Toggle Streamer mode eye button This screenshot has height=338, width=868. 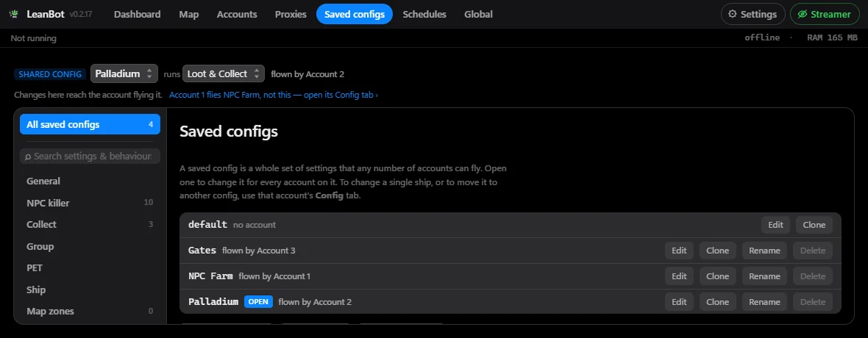tap(825, 15)
